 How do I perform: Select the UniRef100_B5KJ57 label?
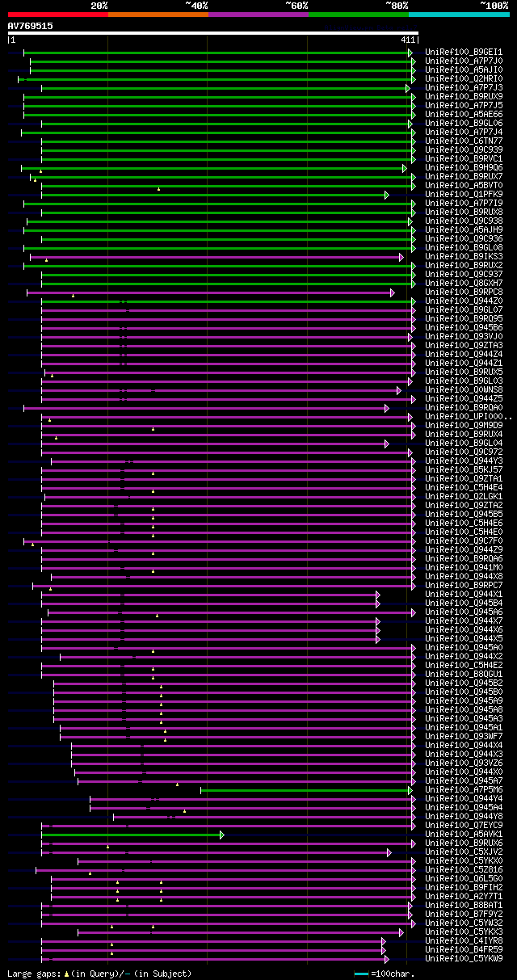point(464,470)
